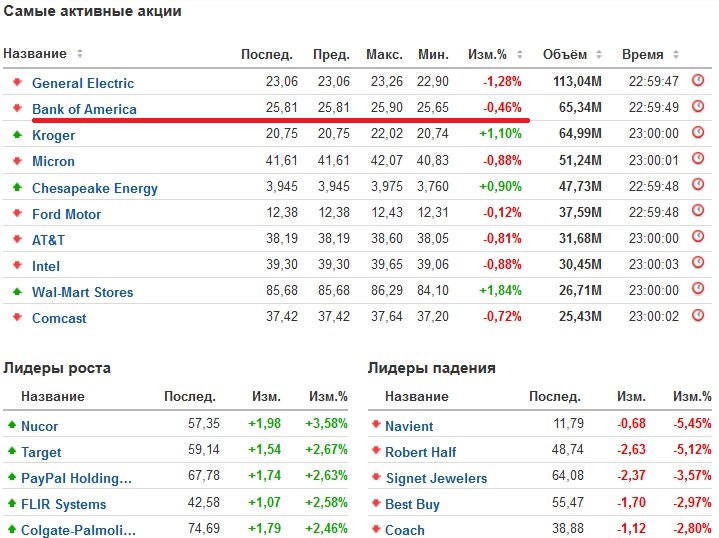The width and height of the screenshot is (719, 538).
Task: Open the Chesapeake Energy stock link
Action: coord(95,187)
